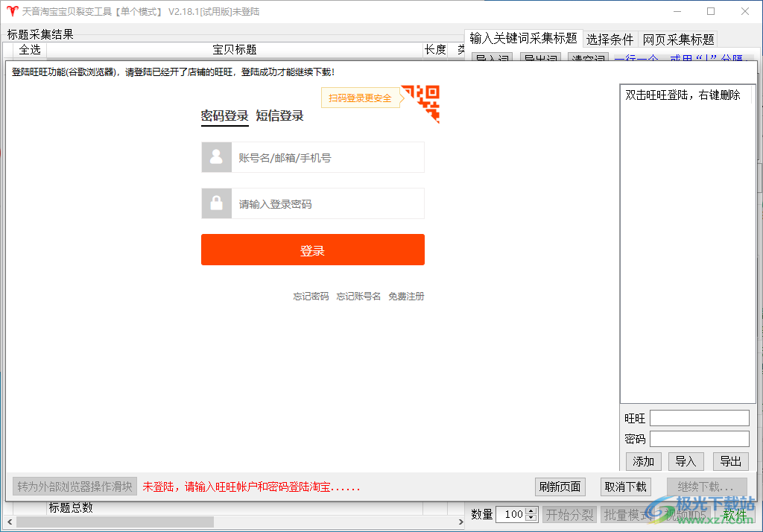
Task: Decrease 数量 with spinner down arrow
Action: [x=531, y=518]
